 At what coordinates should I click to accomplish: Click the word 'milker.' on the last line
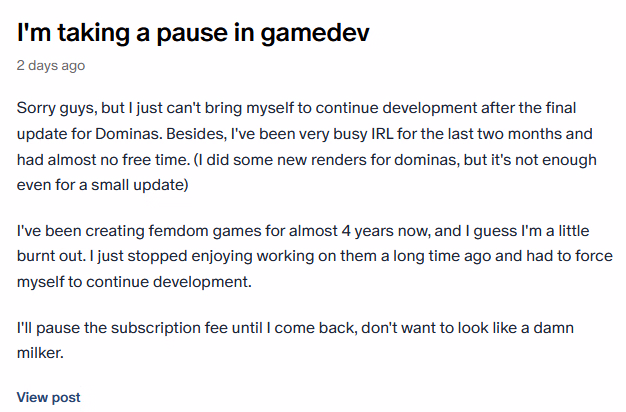pyautogui.click(x=40, y=353)
